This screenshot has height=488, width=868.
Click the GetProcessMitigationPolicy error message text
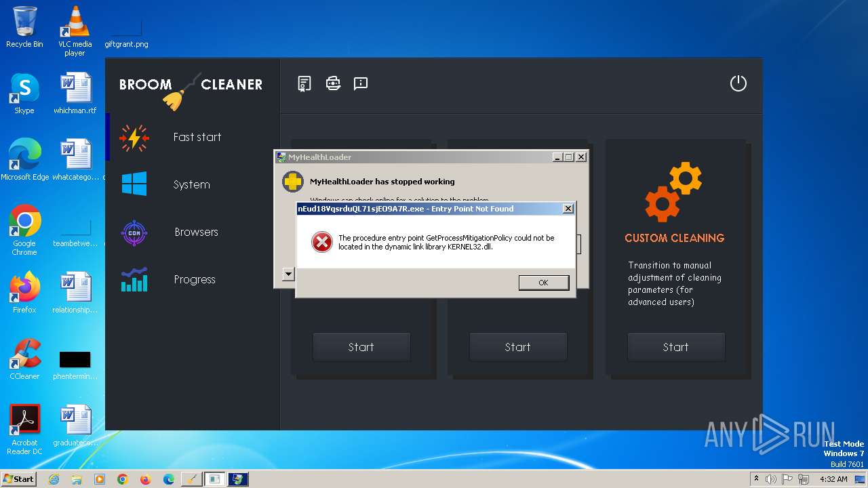tap(446, 243)
